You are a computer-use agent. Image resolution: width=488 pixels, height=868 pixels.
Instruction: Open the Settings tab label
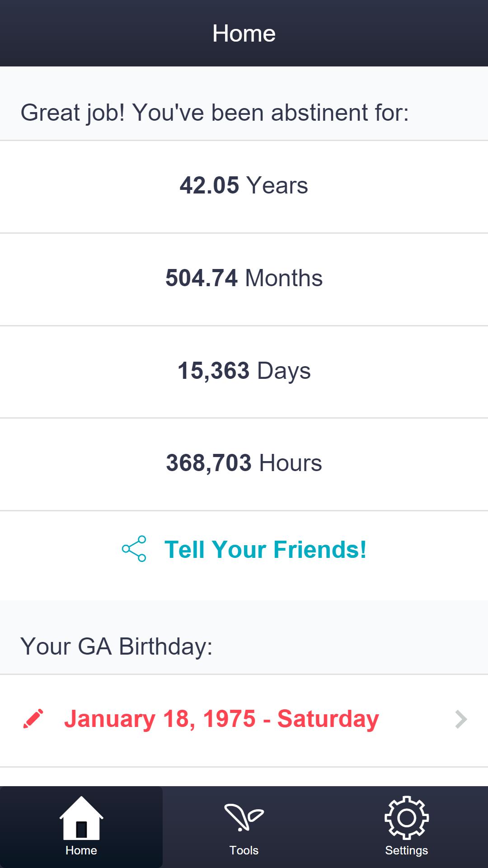[x=407, y=850]
